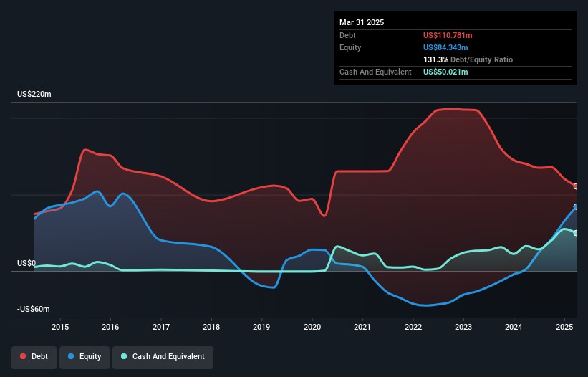Screen dimensions: 588x377
Task: Click the Mar 31 2025 tooltip date header
Action: [362, 22]
